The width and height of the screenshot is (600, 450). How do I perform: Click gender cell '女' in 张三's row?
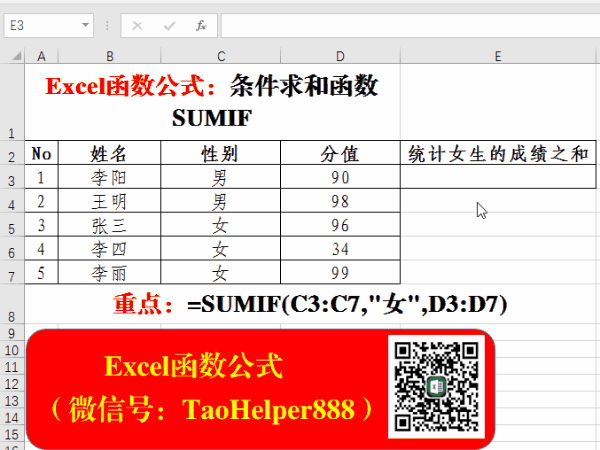221,225
